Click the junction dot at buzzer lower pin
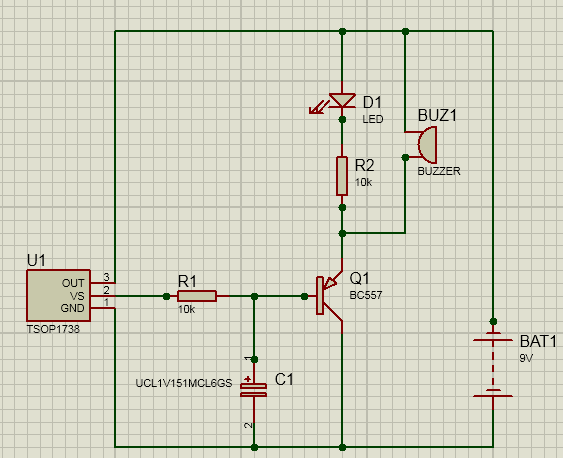Viewport: 563px width, 458px height. point(405,158)
